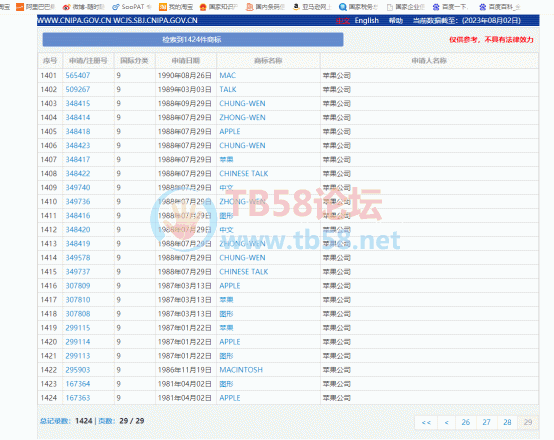Open registration number 509267
Image resolution: width=554 pixels, height=440 pixels.
pyautogui.click(x=78, y=89)
